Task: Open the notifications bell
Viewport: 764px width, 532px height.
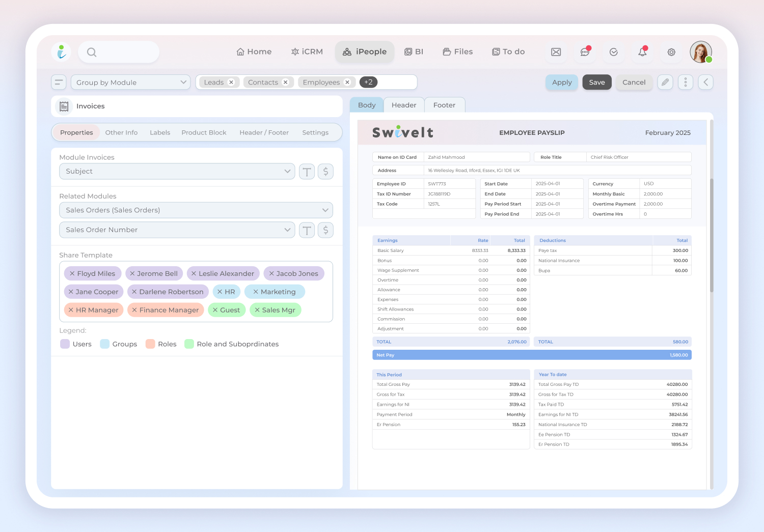Action: click(642, 52)
